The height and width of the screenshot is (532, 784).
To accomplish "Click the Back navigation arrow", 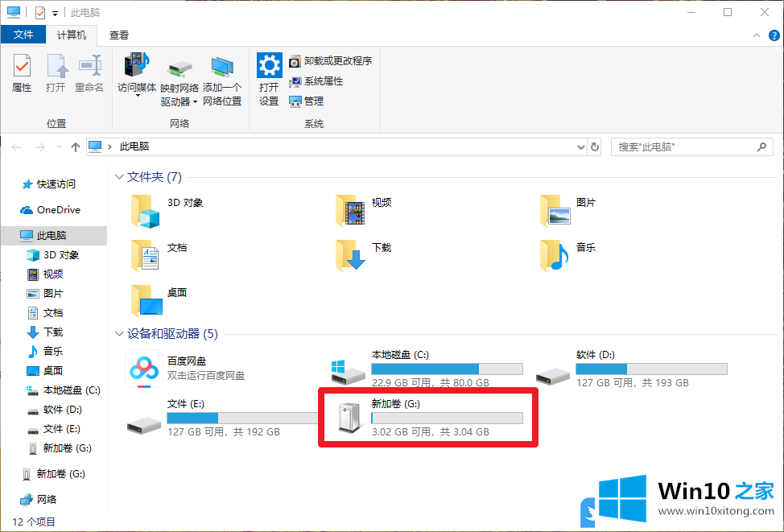I will click(16, 147).
